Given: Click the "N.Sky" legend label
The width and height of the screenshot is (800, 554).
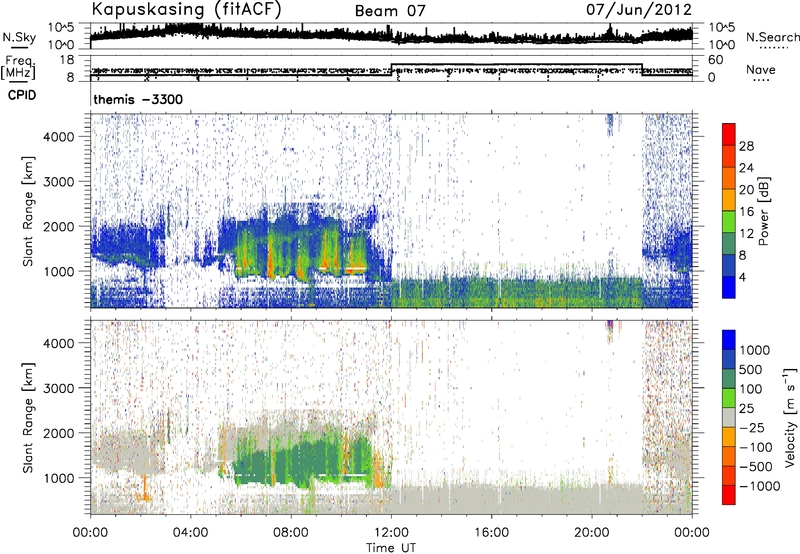Looking at the screenshot, I should pyautogui.click(x=19, y=37).
